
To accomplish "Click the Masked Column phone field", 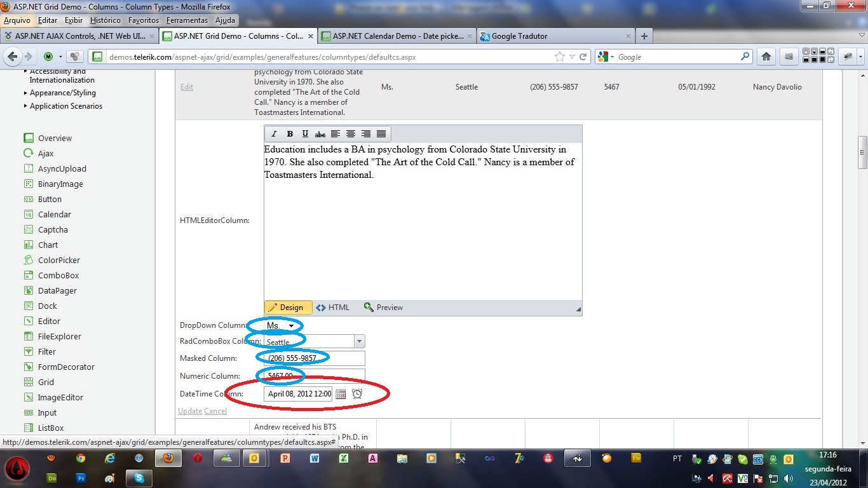I will click(315, 358).
